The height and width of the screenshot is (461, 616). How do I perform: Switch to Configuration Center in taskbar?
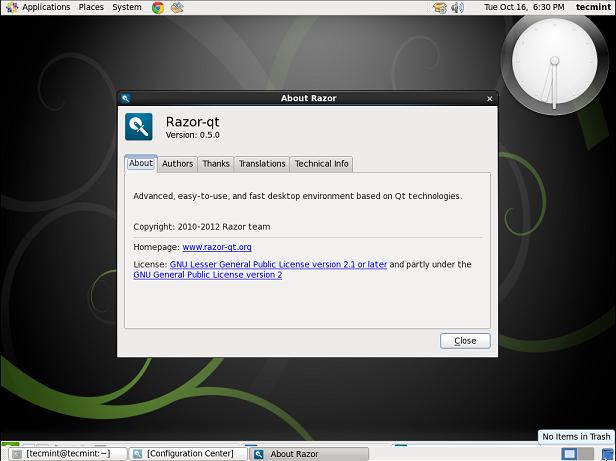pos(189,454)
